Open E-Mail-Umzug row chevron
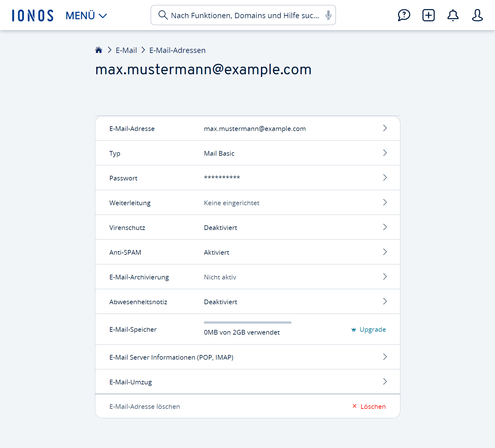The width and height of the screenshot is (495, 448). tap(385, 382)
